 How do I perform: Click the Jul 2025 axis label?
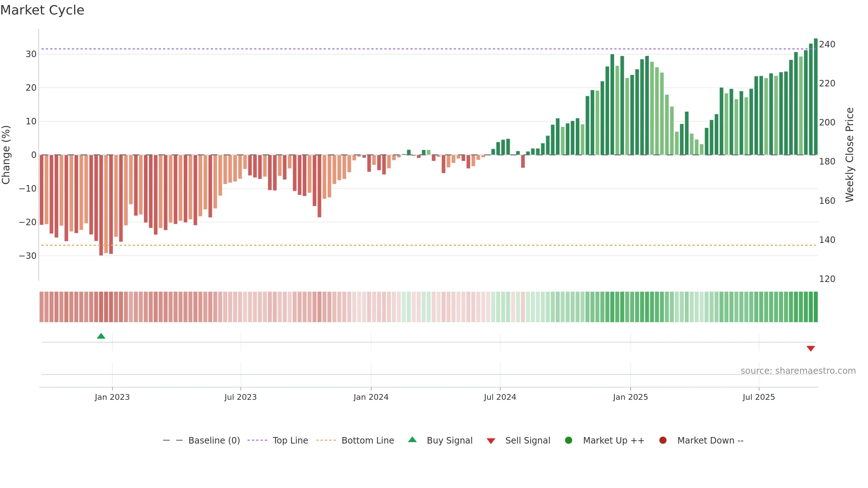pos(759,397)
